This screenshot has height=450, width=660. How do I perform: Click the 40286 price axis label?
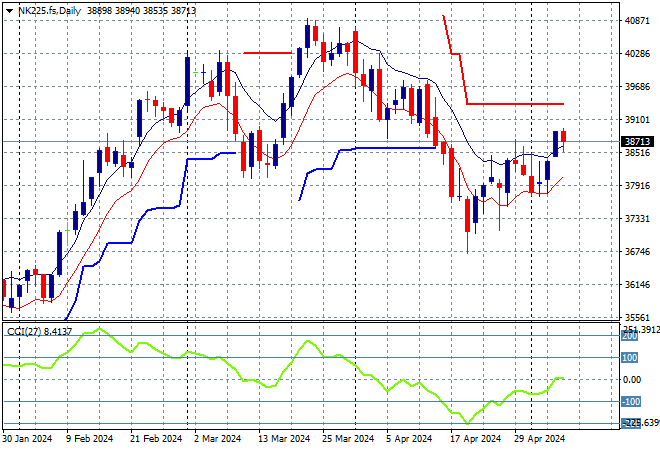(x=637, y=54)
